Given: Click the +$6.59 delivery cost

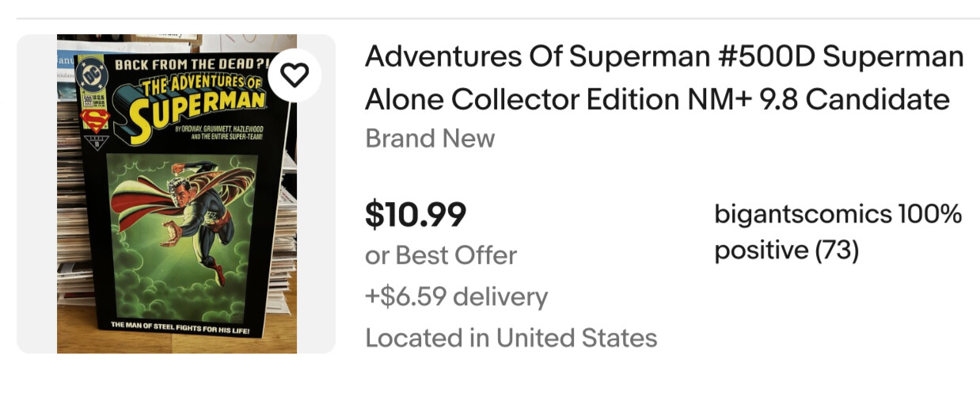Looking at the screenshot, I should [x=456, y=296].
